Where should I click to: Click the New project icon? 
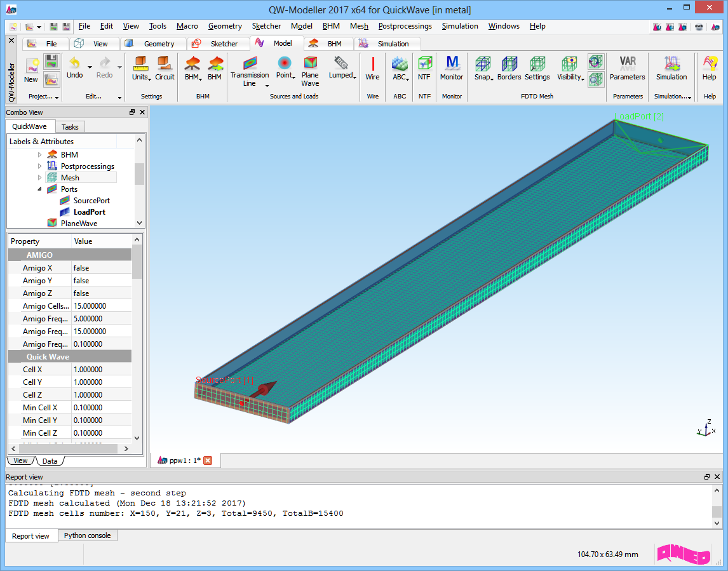tap(32, 66)
